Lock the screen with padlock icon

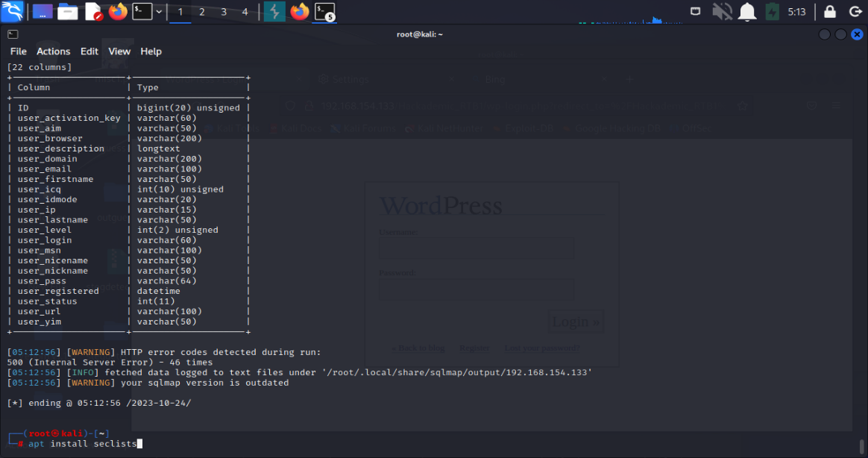click(829, 12)
